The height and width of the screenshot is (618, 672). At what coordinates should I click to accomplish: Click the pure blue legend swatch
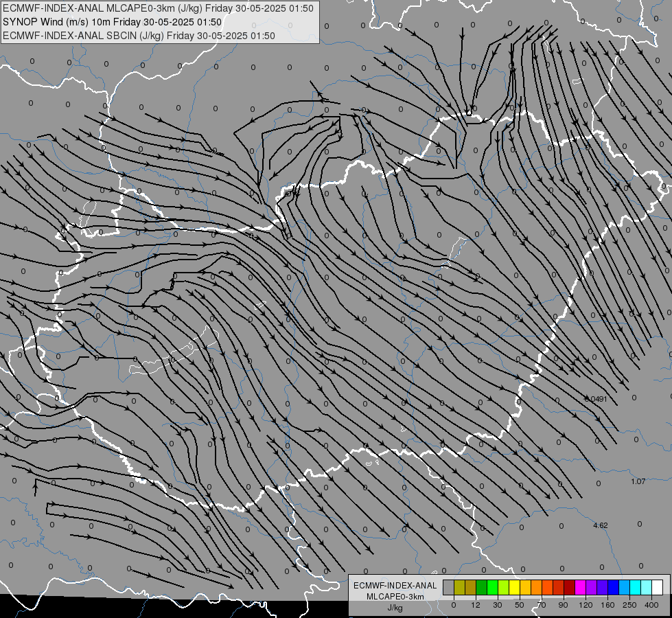coord(613,587)
